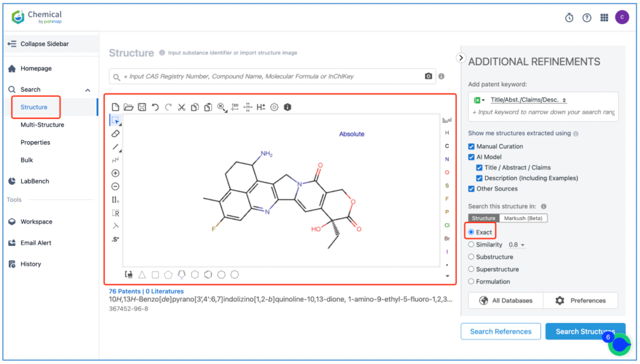Open structure file with folder icon
Viewport: 640px width, 364px height.
pos(129,107)
